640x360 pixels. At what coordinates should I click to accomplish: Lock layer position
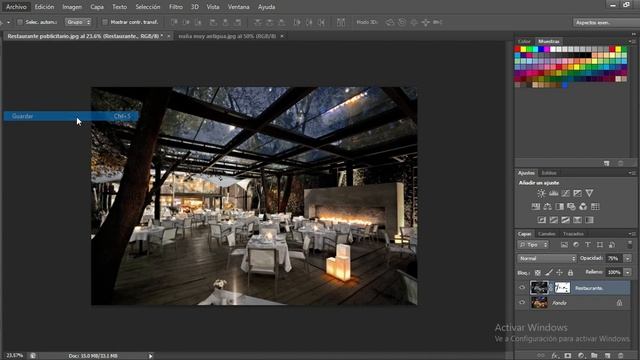(x=559, y=272)
